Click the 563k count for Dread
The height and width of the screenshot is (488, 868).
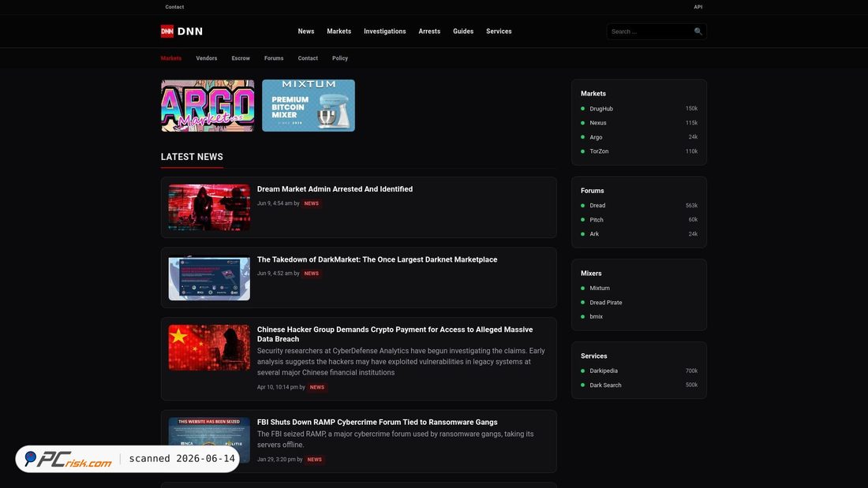coord(691,205)
